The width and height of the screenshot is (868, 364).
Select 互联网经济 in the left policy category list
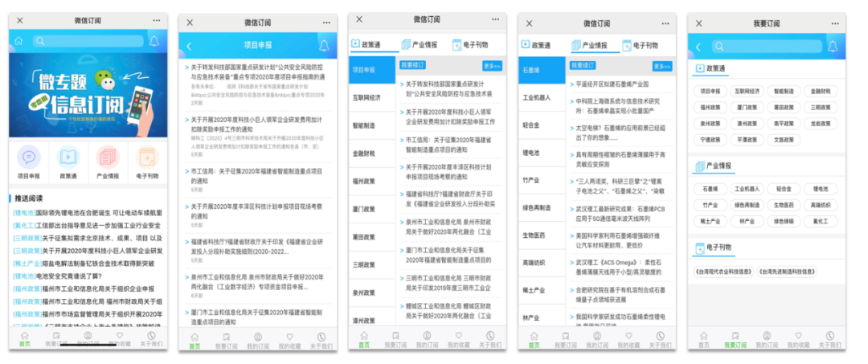372,98
